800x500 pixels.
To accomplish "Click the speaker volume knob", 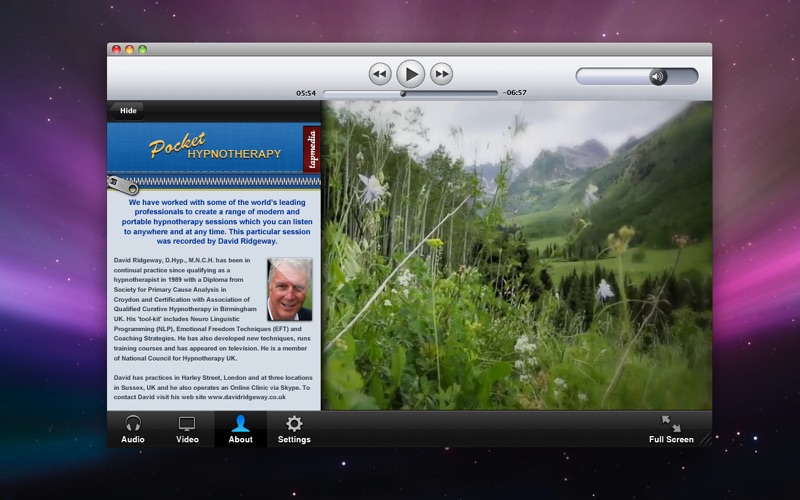I will pyautogui.click(x=658, y=77).
